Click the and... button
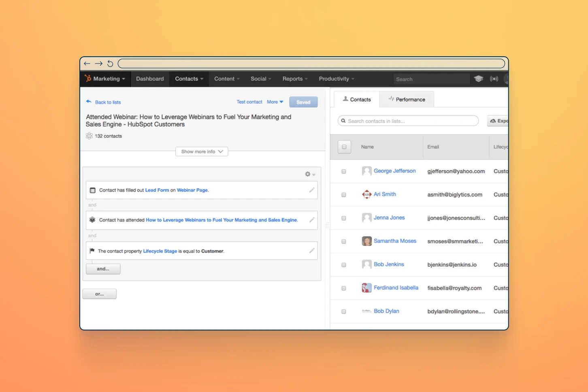 103,269
